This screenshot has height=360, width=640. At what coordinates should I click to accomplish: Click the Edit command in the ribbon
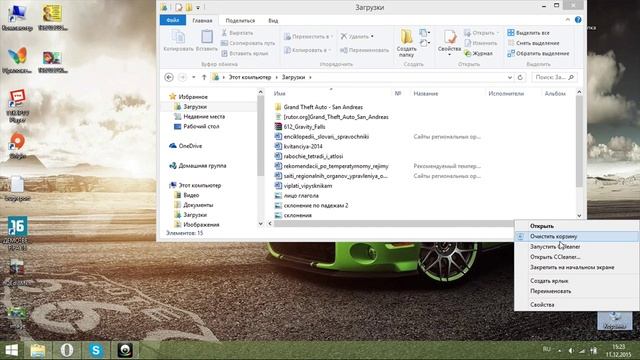click(x=481, y=43)
